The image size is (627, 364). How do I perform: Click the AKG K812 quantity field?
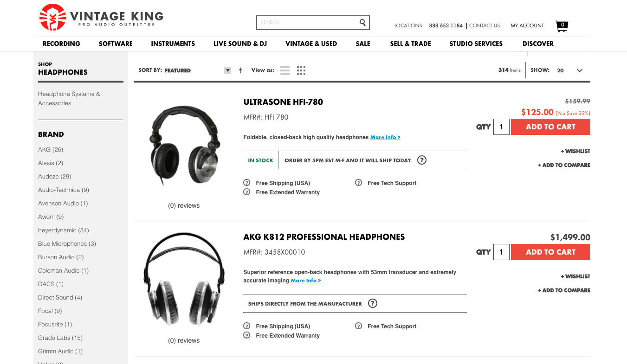(501, 252)
